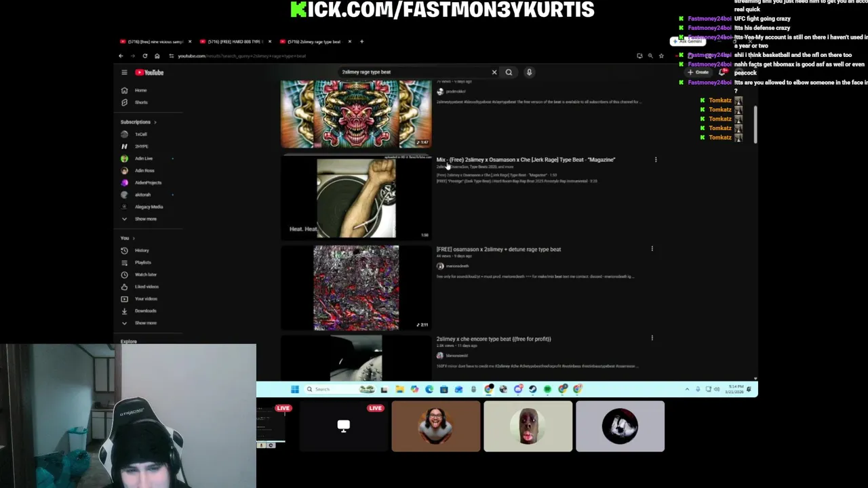
Task: Start voice search with microphone icon
Action: pos(529,72)
